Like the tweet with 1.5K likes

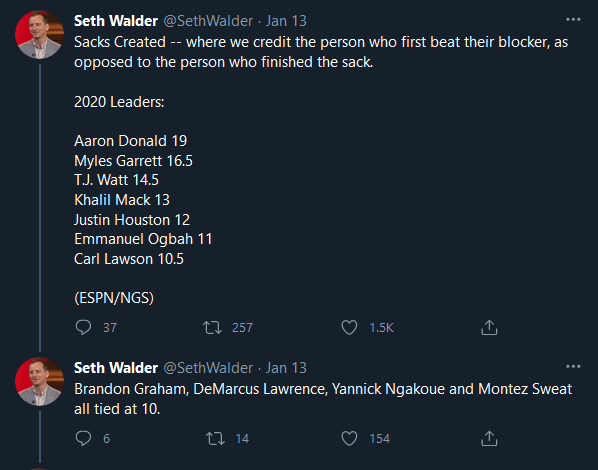(x=349, y=327)
